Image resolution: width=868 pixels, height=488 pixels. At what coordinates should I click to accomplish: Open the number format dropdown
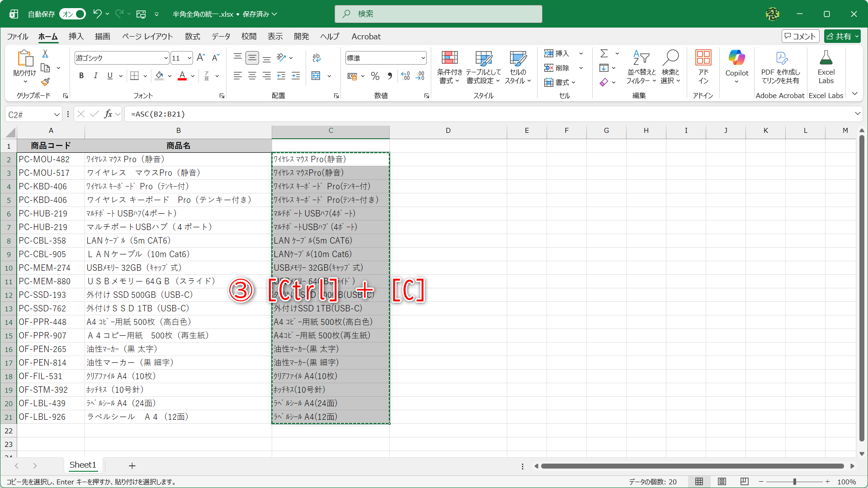coord(423,58)
